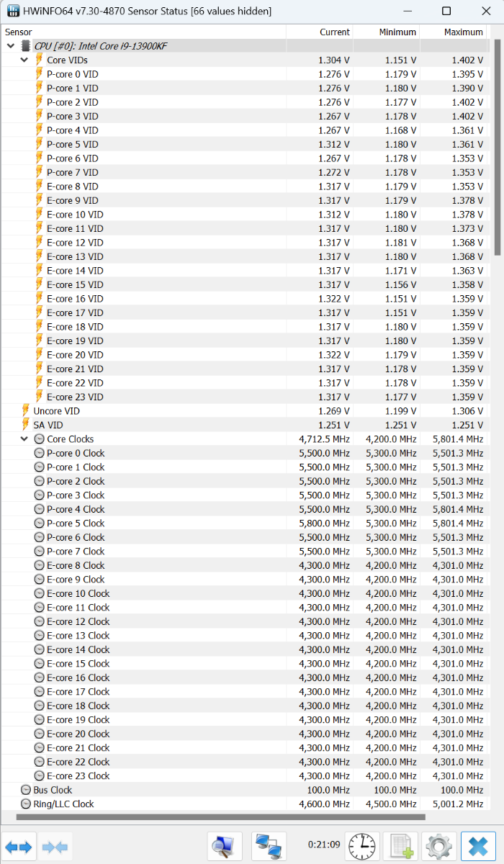Click the Ring/LLC Clock icon
This screenshot has height=864, width=504.
tap(25, 804)
